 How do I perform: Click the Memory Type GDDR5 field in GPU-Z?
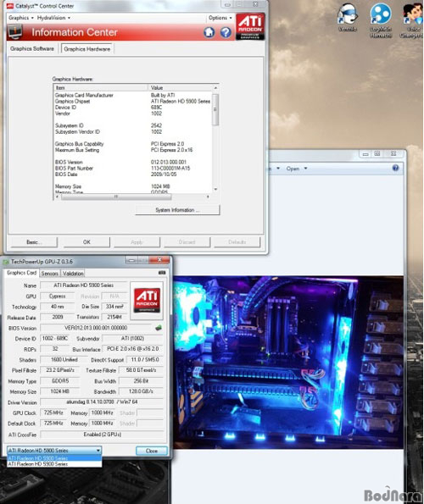[x=60, y=381]
